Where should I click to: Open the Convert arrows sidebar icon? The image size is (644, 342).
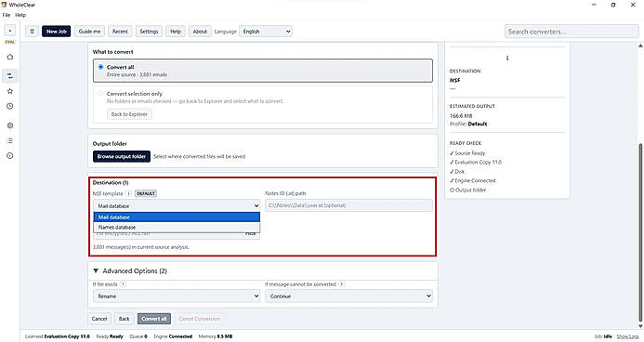point(10,76)
